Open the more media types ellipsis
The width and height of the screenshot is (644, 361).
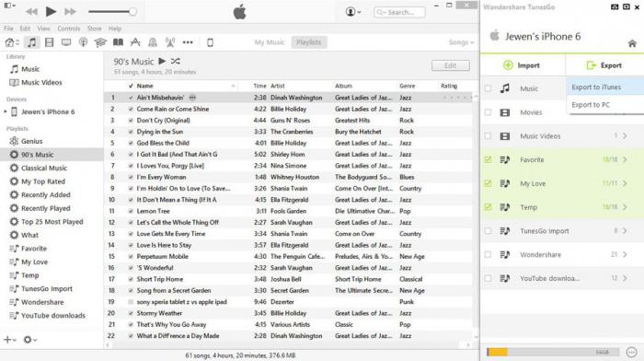click(188, 42)
